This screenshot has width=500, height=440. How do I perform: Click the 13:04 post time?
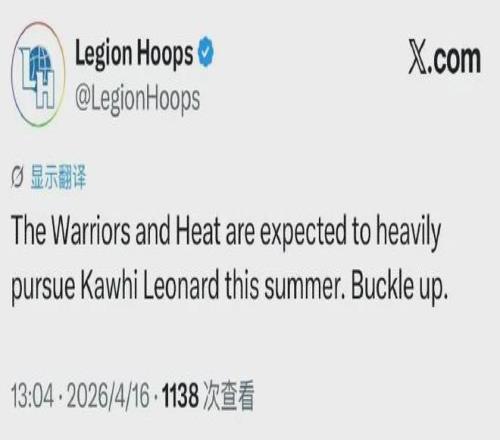coord(32,396)
